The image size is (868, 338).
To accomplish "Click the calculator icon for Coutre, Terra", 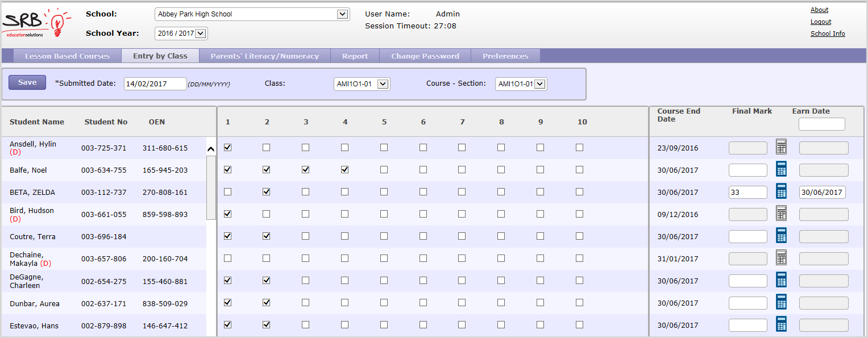I will point(781,236).
